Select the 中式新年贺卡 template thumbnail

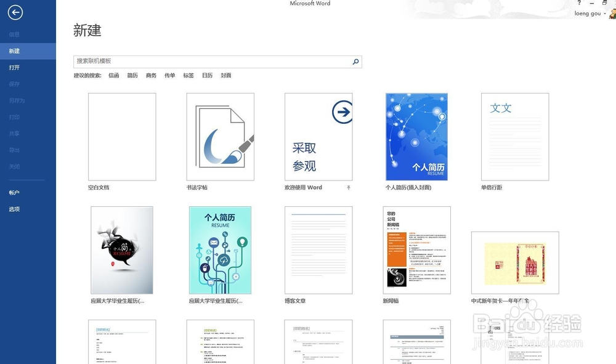coord(515,263)
